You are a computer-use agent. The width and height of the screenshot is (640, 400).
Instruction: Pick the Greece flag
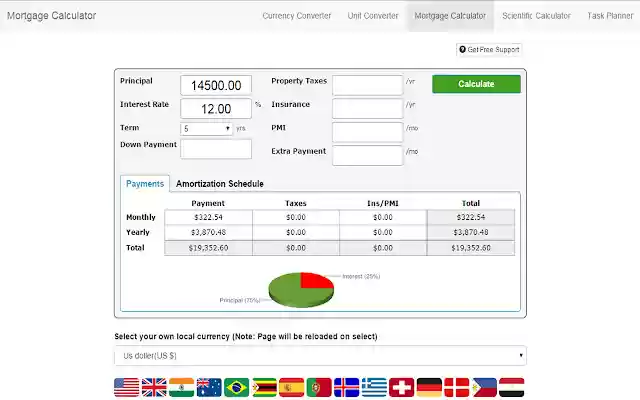374,387
